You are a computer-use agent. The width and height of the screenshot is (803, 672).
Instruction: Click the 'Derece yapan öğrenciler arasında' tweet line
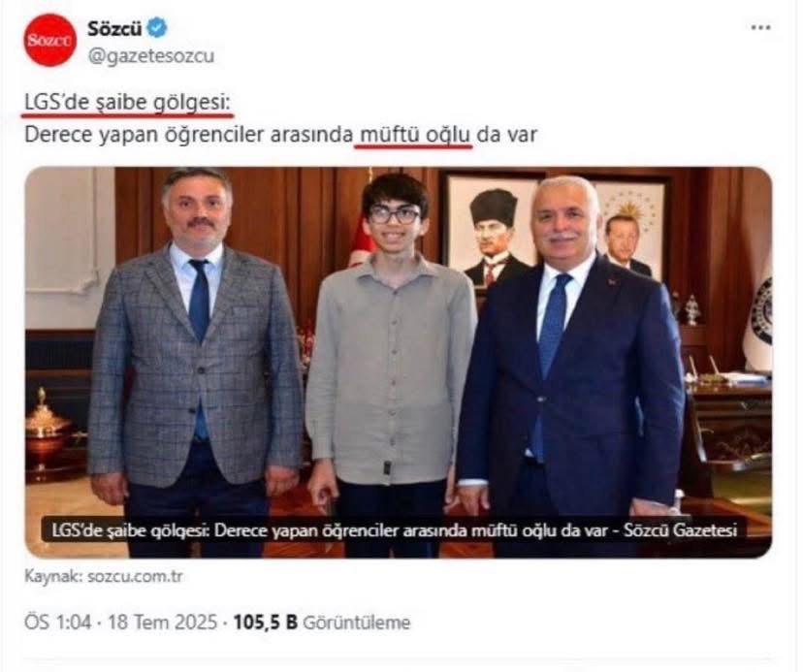coord(188,135)
